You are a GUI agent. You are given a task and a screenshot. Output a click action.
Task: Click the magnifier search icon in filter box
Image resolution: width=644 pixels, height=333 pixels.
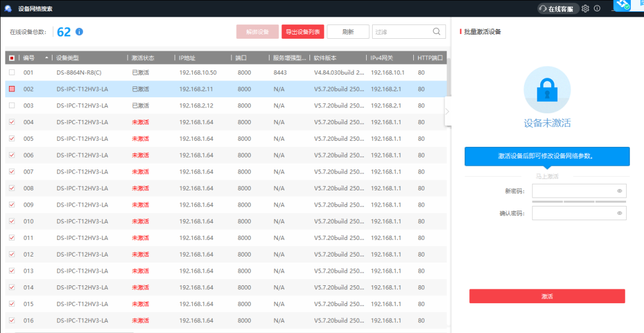[436, 32]
